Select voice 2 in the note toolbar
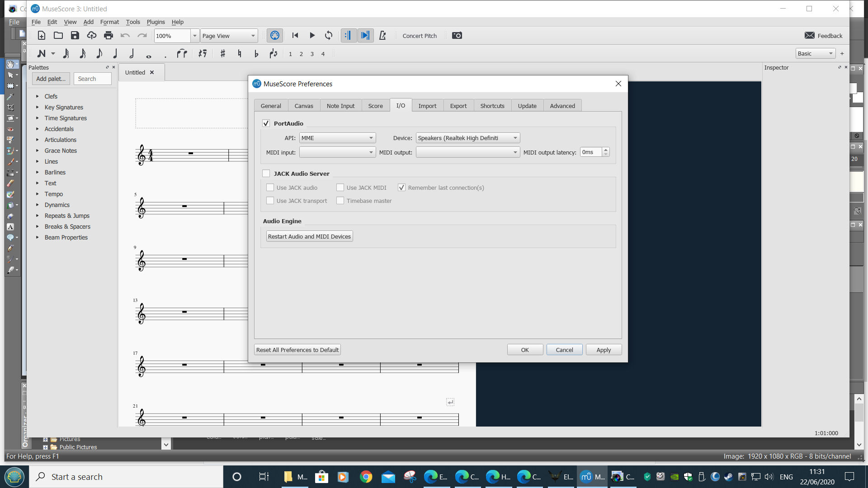 click(301, 54)
